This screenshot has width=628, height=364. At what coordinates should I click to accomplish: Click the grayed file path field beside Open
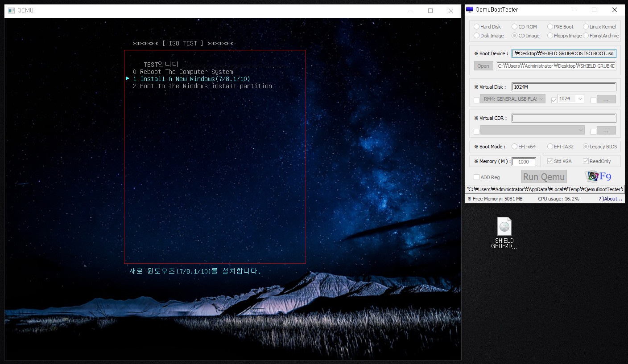point(556,66)
